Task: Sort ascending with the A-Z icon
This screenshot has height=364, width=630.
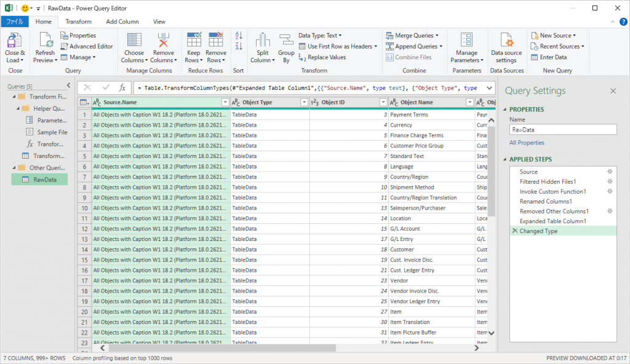Action: click(239, 36)
